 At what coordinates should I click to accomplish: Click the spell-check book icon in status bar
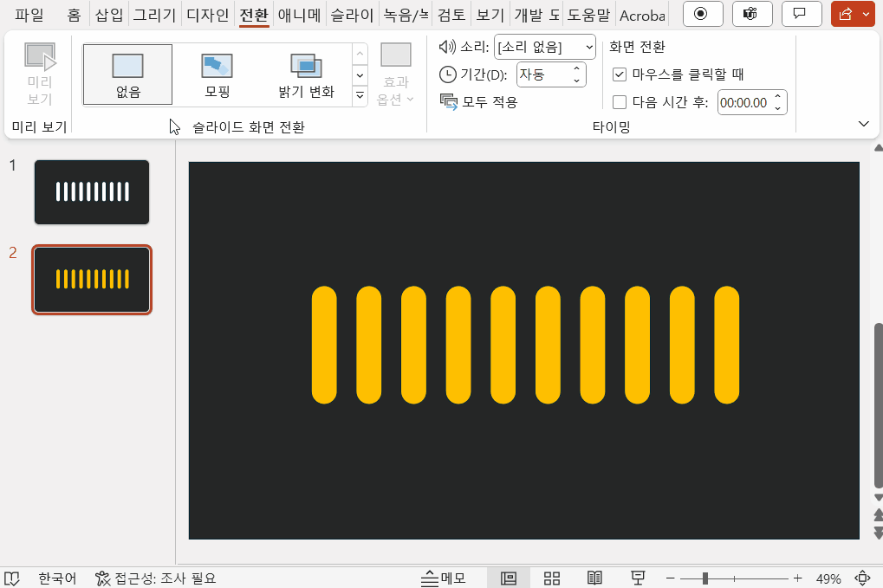point(12,578)
